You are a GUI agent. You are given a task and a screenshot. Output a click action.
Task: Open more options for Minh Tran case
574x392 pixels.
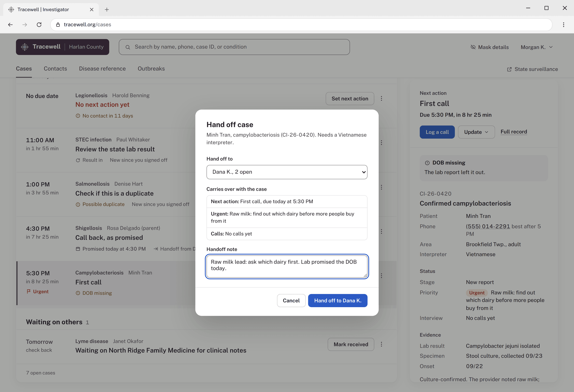[381, 276]
